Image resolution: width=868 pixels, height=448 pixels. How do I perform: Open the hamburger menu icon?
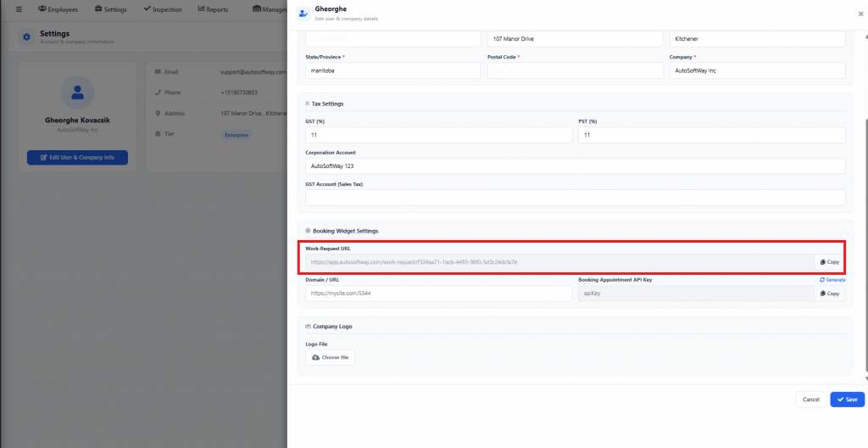point(19,9)
